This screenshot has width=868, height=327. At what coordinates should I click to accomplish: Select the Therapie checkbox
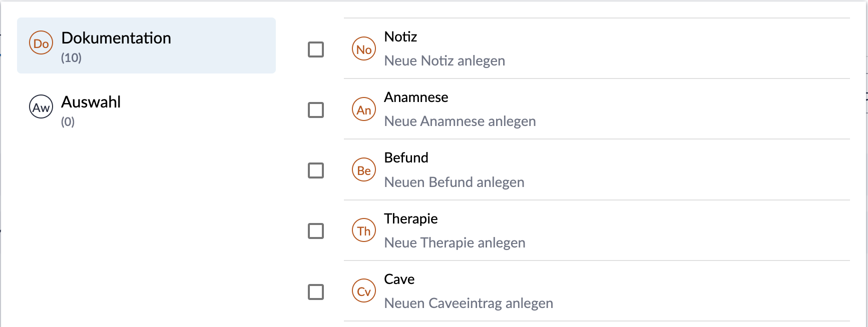click(x=316, y=231)
